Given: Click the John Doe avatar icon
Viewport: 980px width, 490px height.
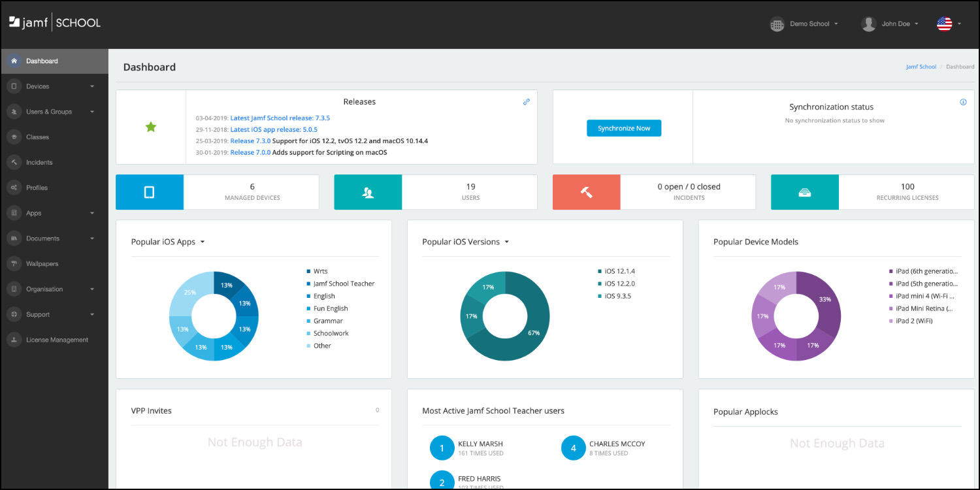Looking at the screenshot, I should pos(868,24).
